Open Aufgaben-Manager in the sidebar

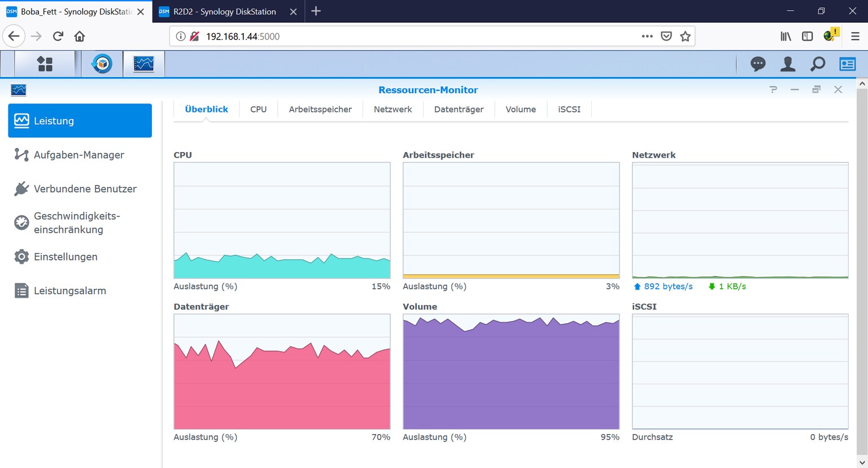(x=79, y=155)
